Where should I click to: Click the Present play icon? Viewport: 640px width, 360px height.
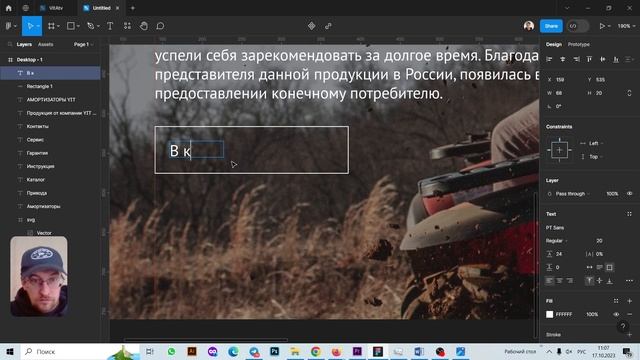click(x=602, y=26)
